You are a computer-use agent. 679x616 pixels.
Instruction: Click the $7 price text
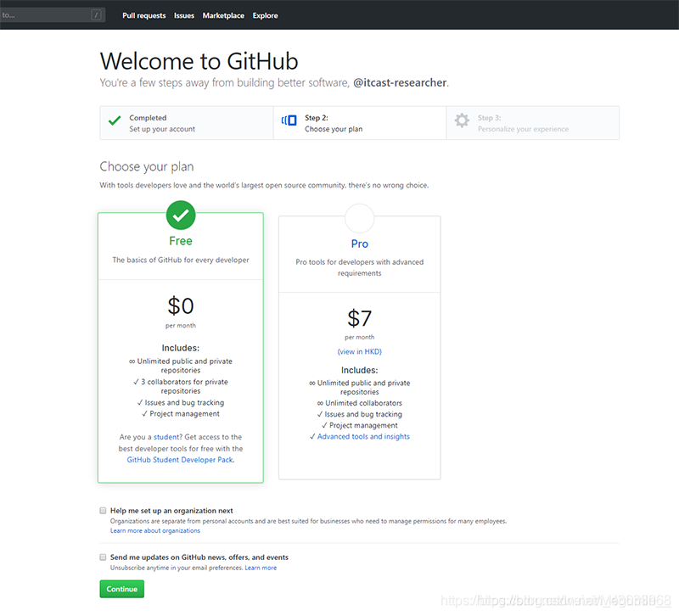point(359,318)
